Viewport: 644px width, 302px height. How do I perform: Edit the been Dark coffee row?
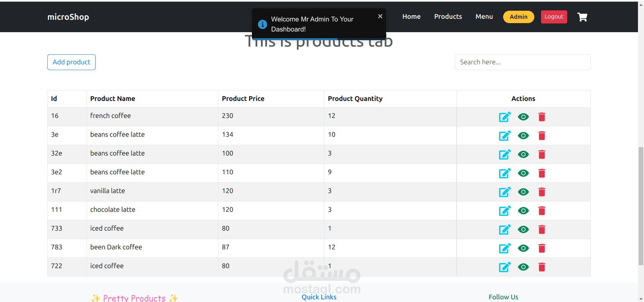tap(504, 248)
